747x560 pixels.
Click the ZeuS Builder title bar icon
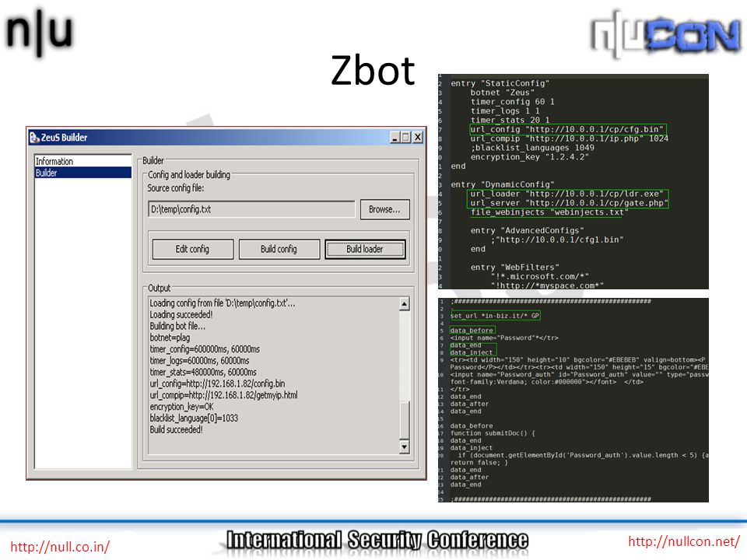click(x=34, y=138)
